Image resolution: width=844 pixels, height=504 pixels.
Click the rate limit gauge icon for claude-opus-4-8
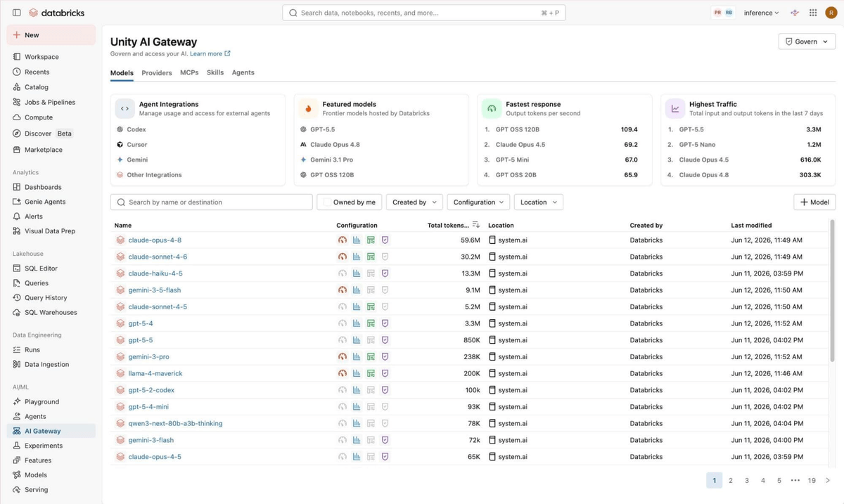click(x=343, y=240)
